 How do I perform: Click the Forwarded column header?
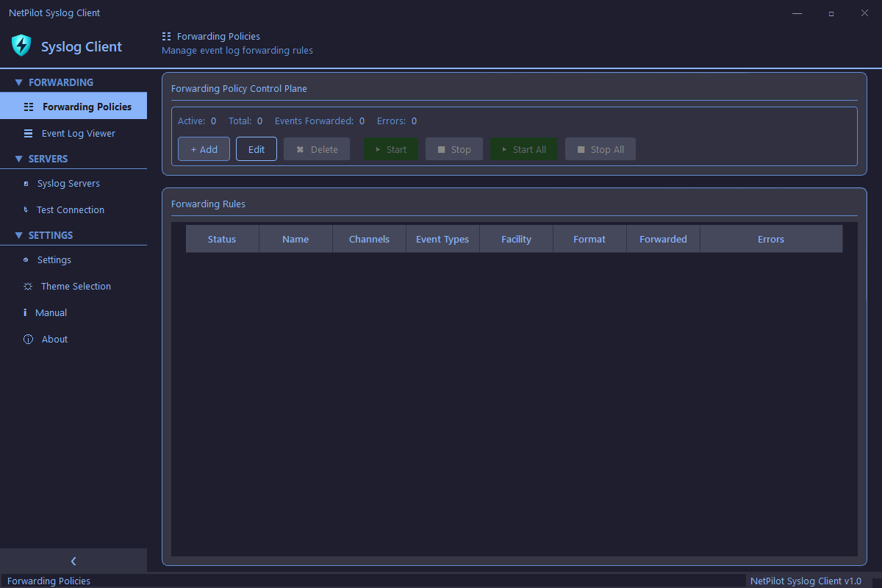(663, 239)
